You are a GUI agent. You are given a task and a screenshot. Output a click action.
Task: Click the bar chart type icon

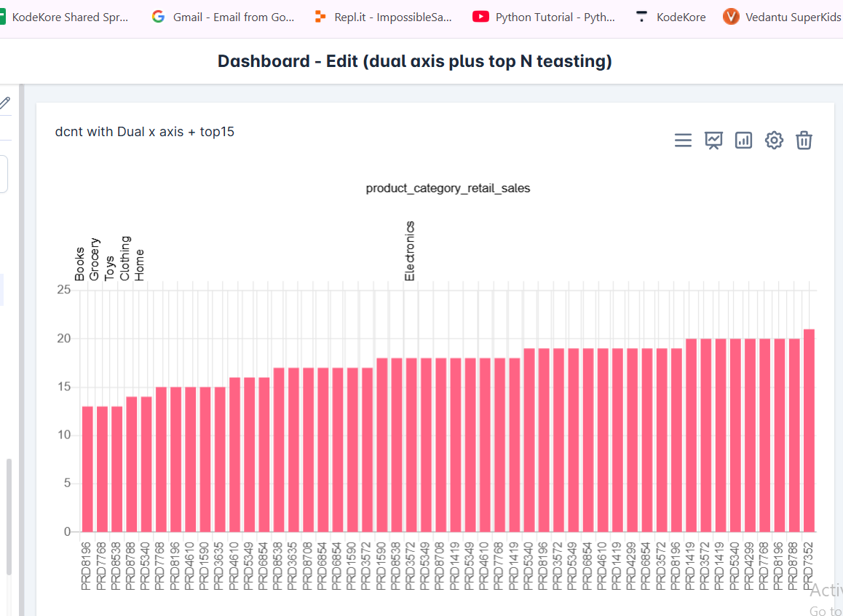[743, 141]
